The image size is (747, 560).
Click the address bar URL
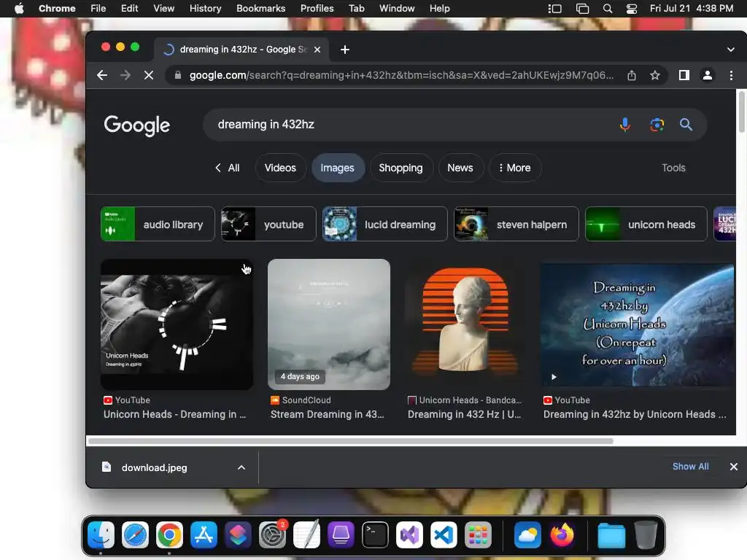(401, 75)
